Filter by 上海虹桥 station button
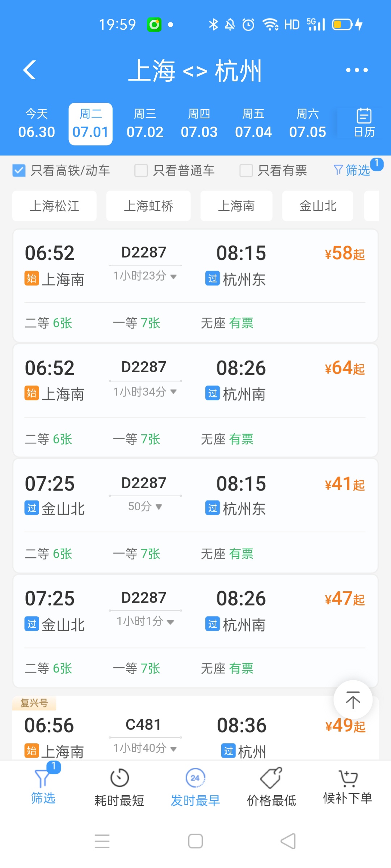The width and height of the screenshot is (391, 868). [x=148, y=206]
